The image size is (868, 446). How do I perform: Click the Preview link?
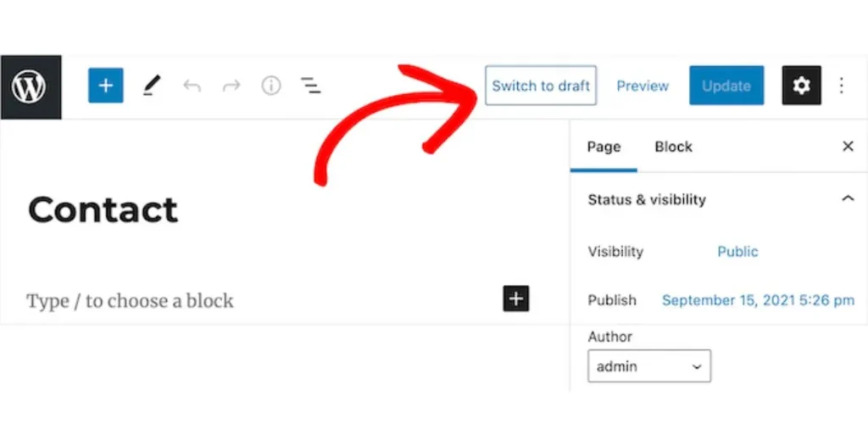click(x=643, y=86)
